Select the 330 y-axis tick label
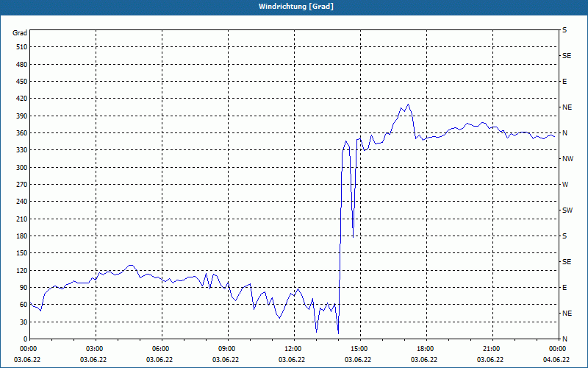Screen dimensions: 588x368 click(x=22, y=150)
